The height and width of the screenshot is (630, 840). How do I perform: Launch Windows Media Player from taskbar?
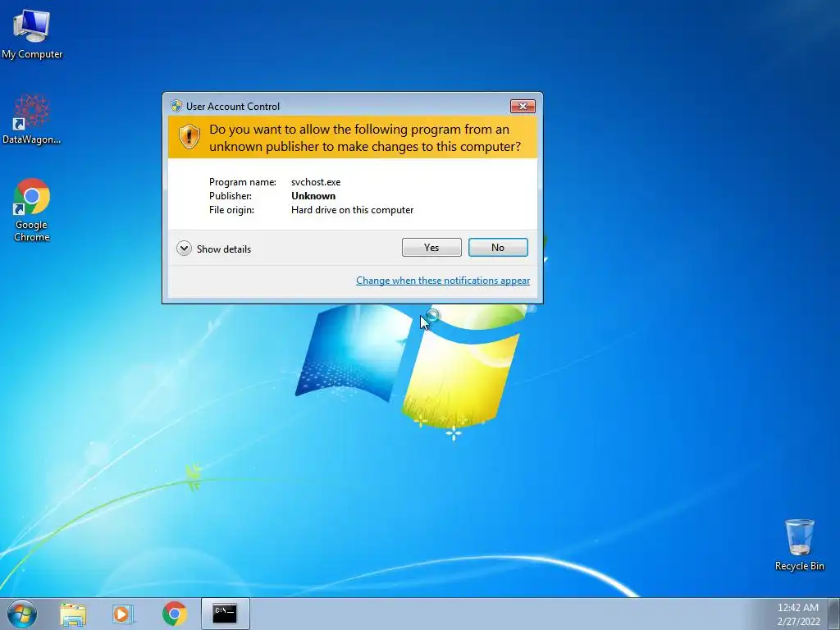tap(123, 614)
